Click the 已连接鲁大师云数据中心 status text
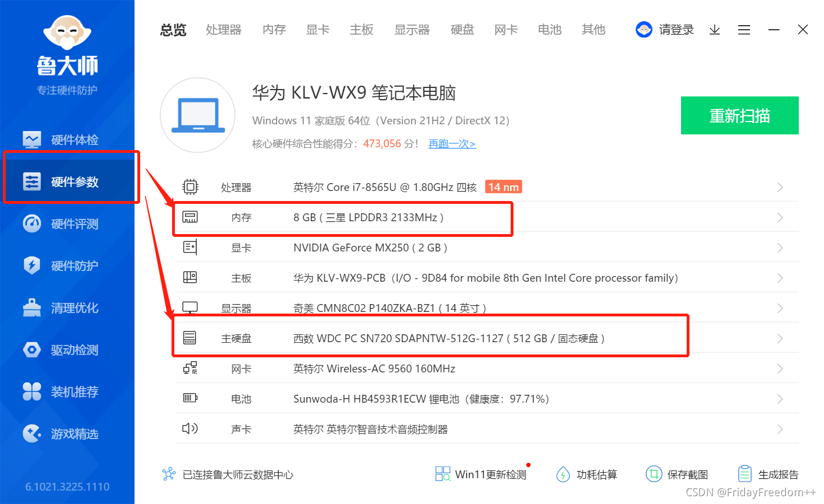This screenshot has width=824, height=504. coord(238,475)
